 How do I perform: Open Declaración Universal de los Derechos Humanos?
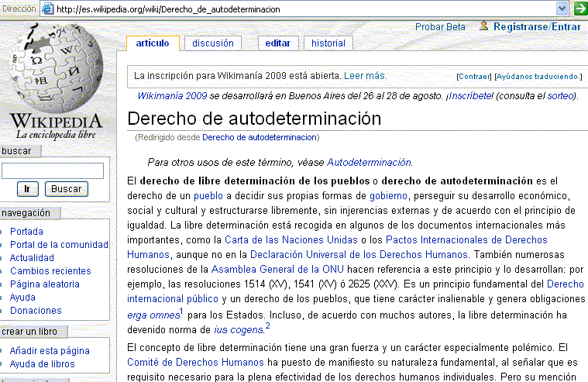tap(359, 255)
